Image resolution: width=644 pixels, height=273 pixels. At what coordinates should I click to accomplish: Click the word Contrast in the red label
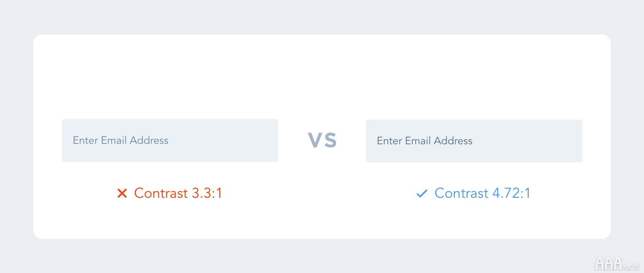(x=161, y=193)
